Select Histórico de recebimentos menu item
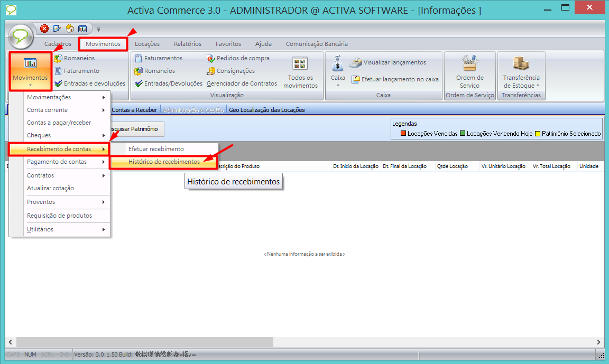Image resolution: width=609 pixels, height=364 pixels. (x=164, y=162)
